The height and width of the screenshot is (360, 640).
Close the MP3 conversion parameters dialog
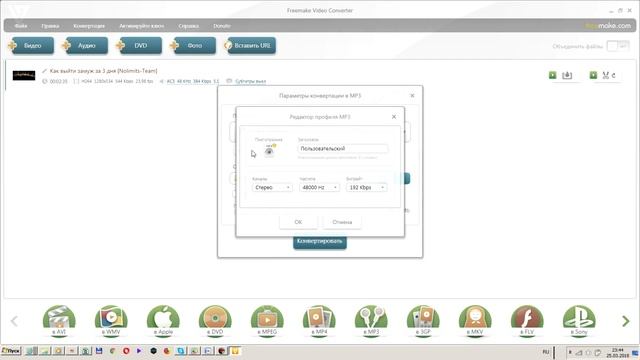point(412,96)
